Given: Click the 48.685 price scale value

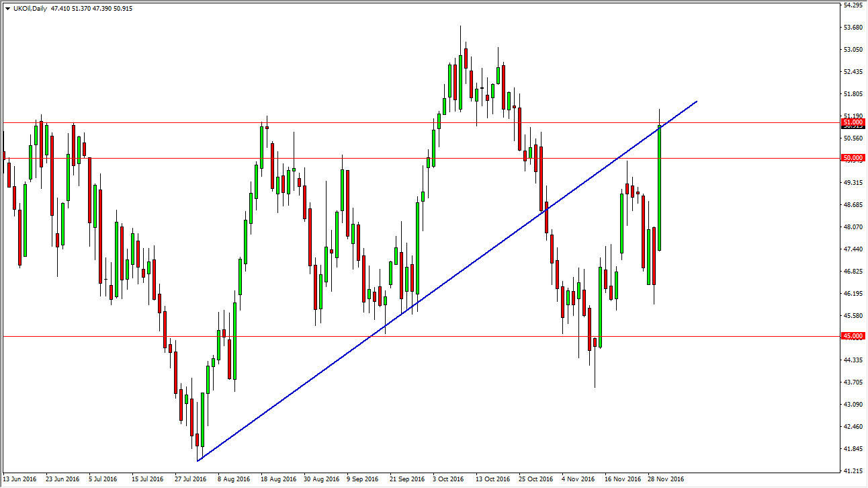Looking at the screenshot, I should pos(853,205).
